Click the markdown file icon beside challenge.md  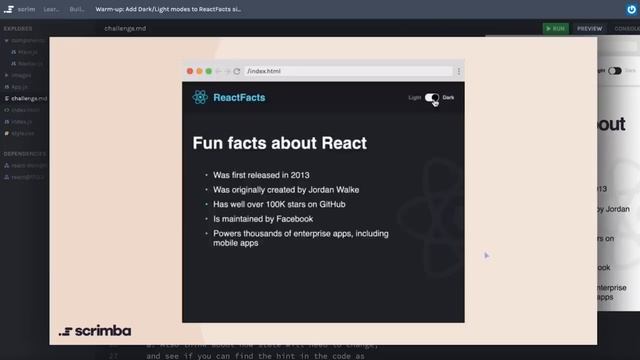click(x=7, y=98)
